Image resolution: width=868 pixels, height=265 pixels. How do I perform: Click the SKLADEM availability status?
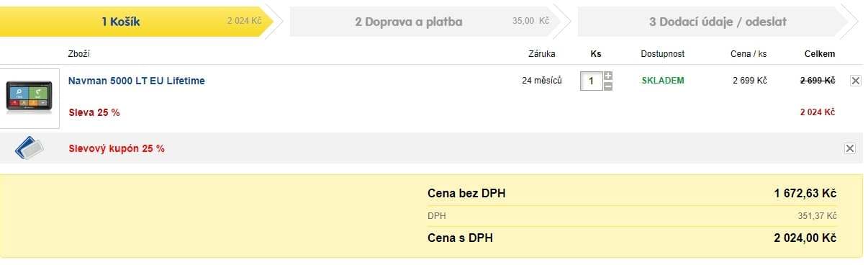coord(663,81)
